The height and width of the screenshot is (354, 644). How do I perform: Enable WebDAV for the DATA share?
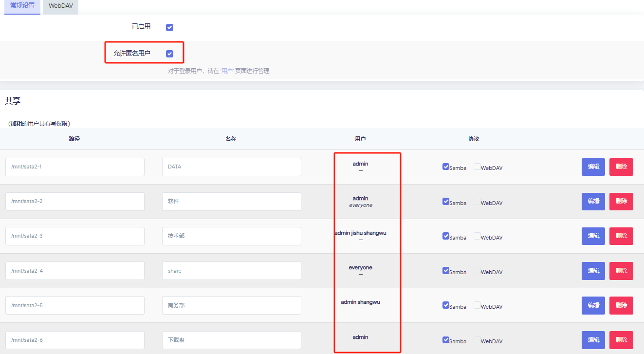point(477,167)
